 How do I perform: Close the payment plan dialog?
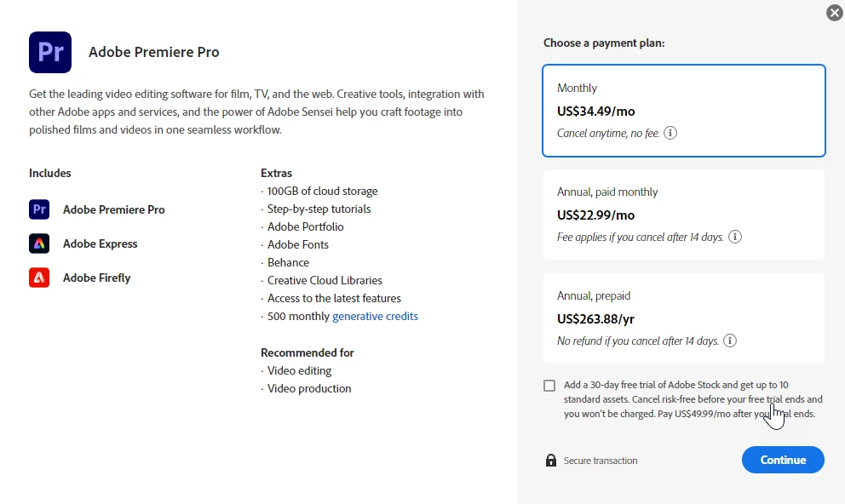tap(834, 13)
